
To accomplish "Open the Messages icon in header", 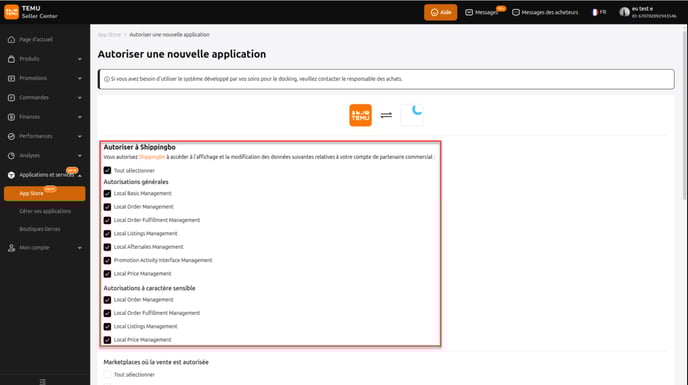I will (469, 12).
